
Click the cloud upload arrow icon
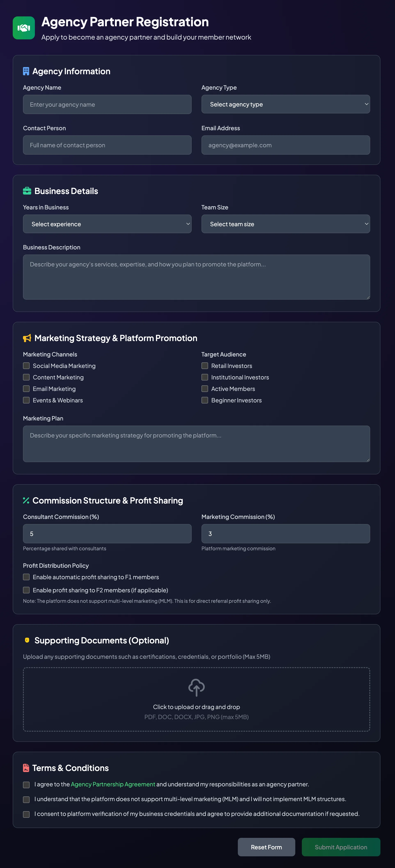pyautogui.click(x=197, y=687)
